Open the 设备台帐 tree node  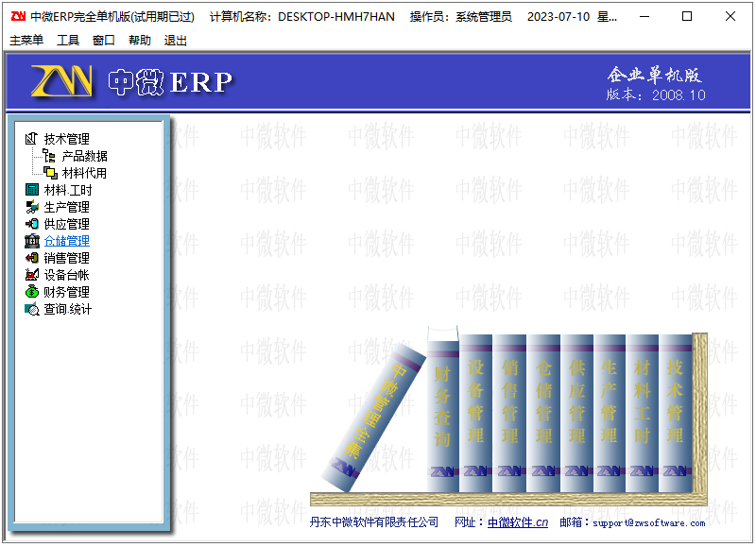click(x=66, y=275)
